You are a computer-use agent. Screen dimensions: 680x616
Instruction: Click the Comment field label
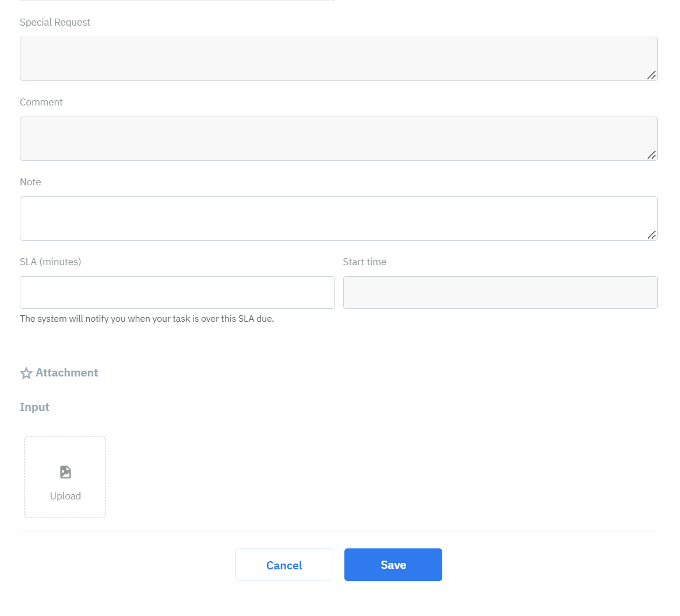point(41,102)
